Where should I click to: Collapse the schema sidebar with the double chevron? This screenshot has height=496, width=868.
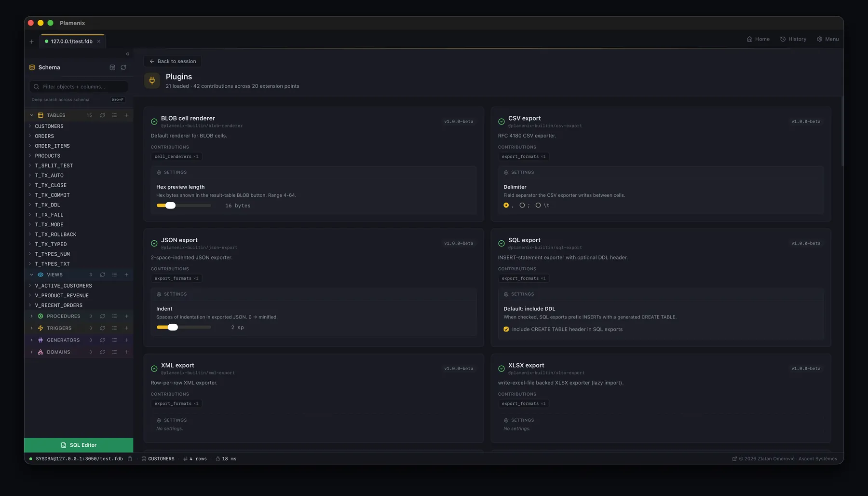point(127,54)
